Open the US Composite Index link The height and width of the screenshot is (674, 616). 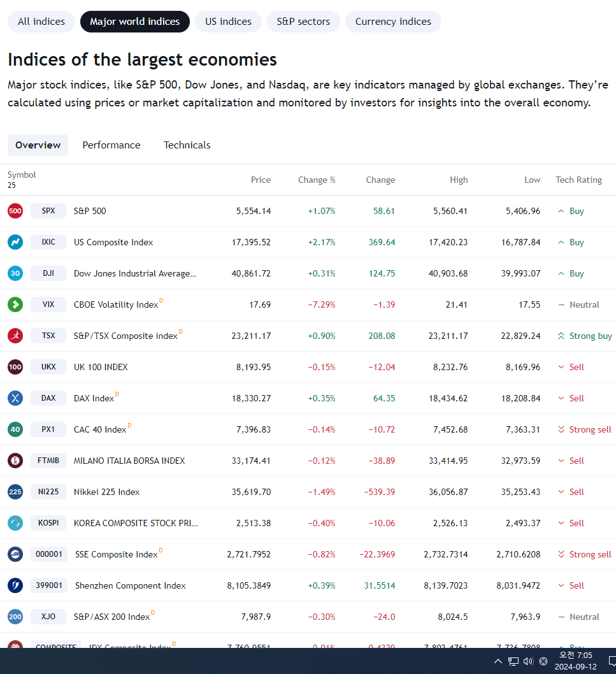click(113, 243)
